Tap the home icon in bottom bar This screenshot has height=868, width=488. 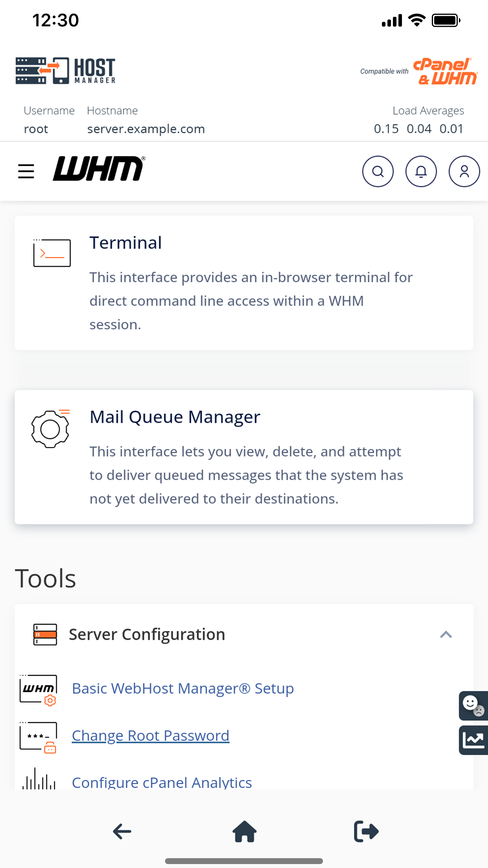coord(244,831)
